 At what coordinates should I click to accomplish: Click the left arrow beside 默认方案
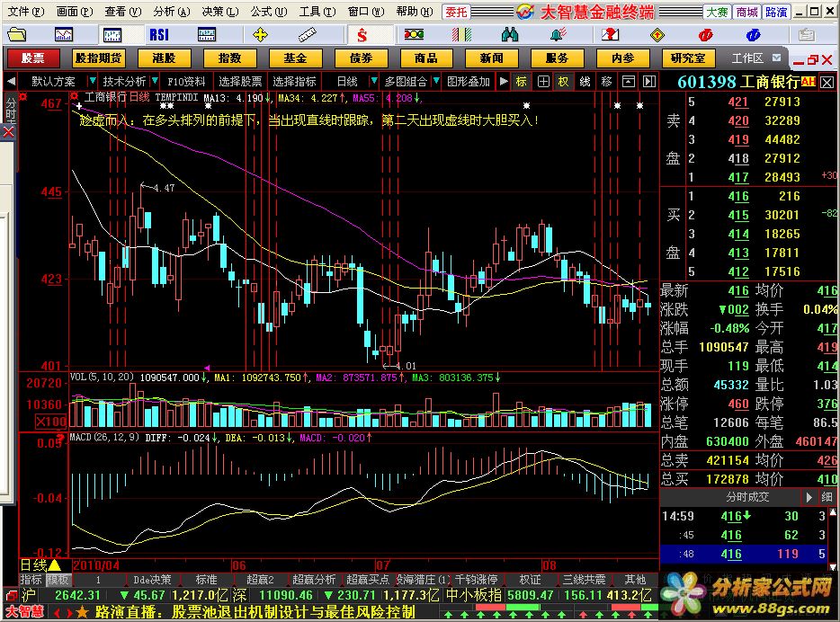[x=11, y=82]
